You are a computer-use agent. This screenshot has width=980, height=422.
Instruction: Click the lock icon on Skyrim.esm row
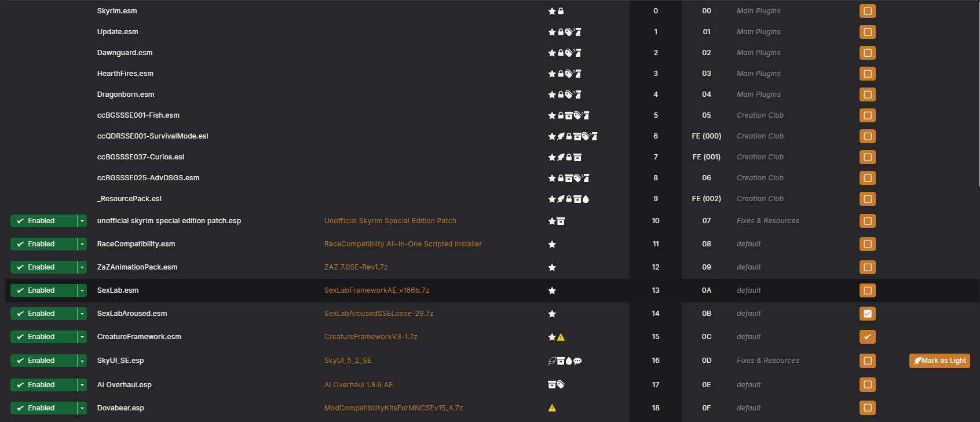click(561, 11)
